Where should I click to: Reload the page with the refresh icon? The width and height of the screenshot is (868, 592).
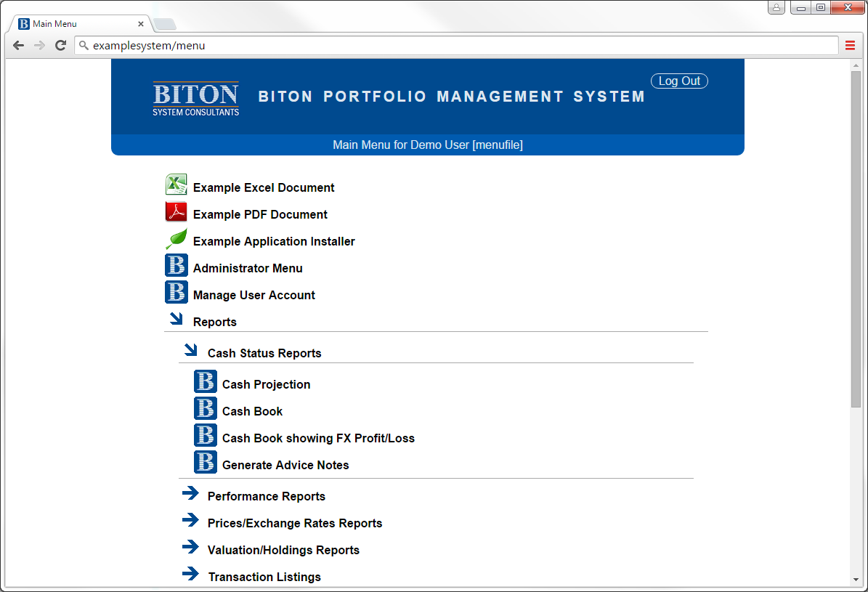(61, 46)
